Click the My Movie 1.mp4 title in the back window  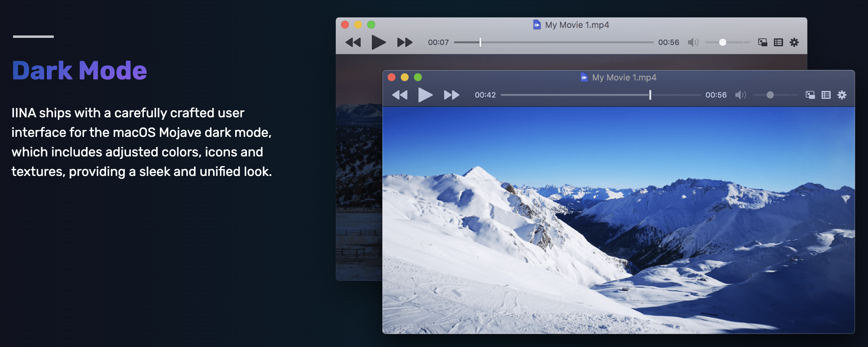(x=577, y=25)
